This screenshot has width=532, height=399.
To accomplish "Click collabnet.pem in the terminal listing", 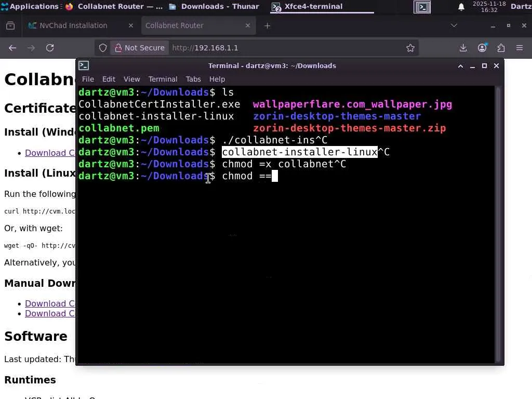I will pos(119,128).
